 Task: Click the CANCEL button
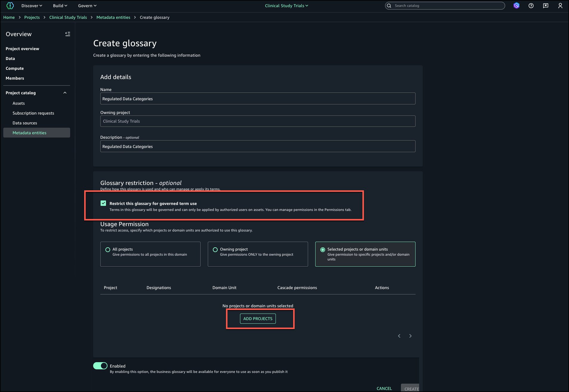tap(384, 388)
